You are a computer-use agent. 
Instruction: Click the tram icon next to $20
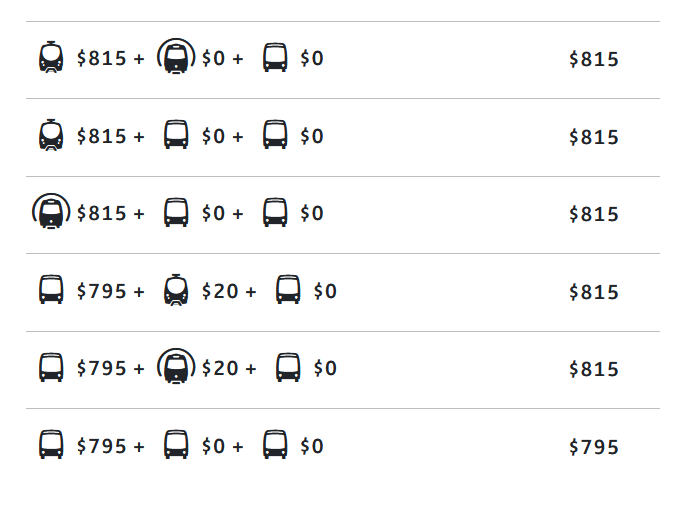click(176, 290)
